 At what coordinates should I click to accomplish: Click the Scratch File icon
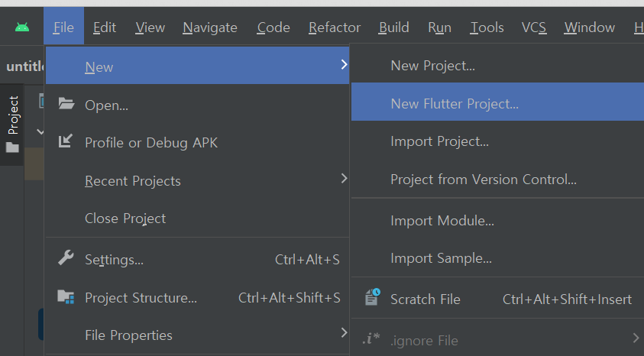(372, 298)
